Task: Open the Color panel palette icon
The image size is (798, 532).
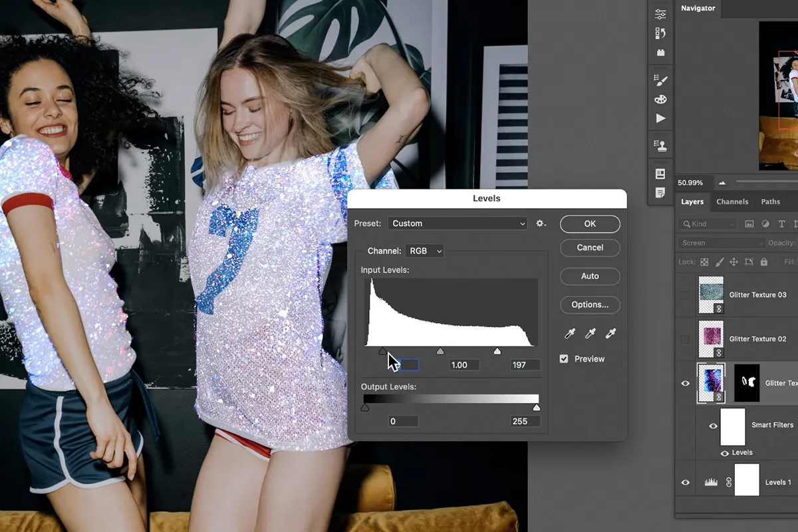Action: tap(660, 98)
